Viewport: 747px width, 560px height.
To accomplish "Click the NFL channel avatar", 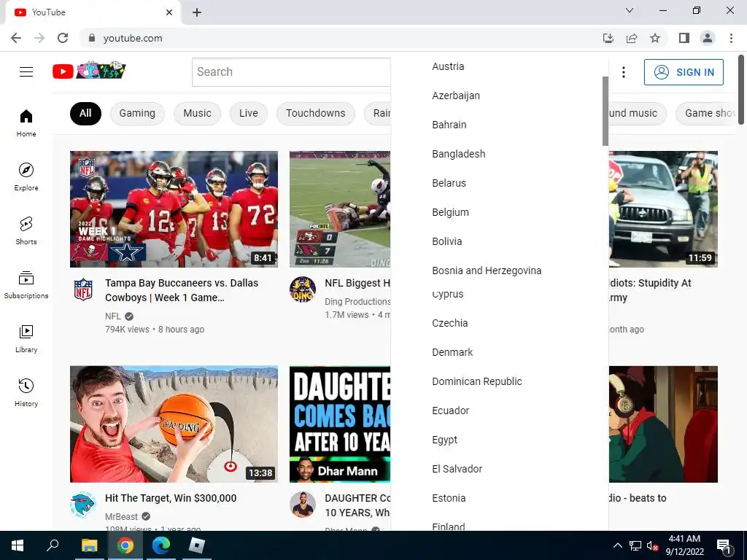I will [x=83, y=289].
